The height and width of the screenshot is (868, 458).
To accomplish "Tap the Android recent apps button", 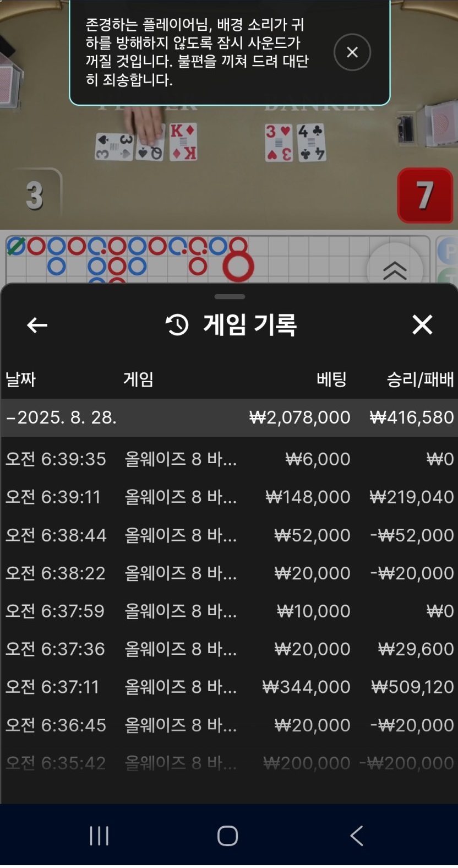I will point(99,836).
